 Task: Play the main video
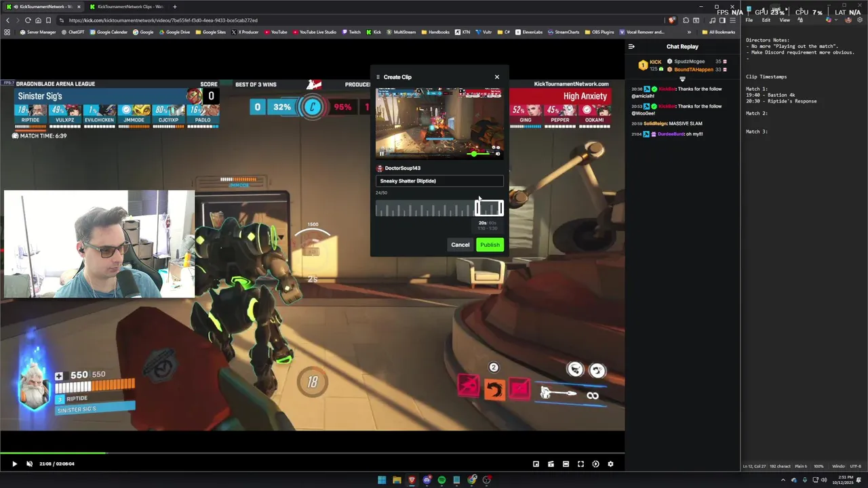click(14, 464)
